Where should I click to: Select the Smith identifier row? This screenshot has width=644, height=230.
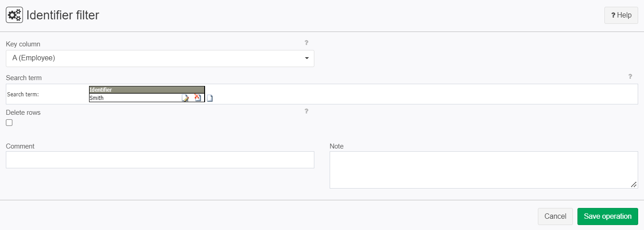tap(135, 98)
